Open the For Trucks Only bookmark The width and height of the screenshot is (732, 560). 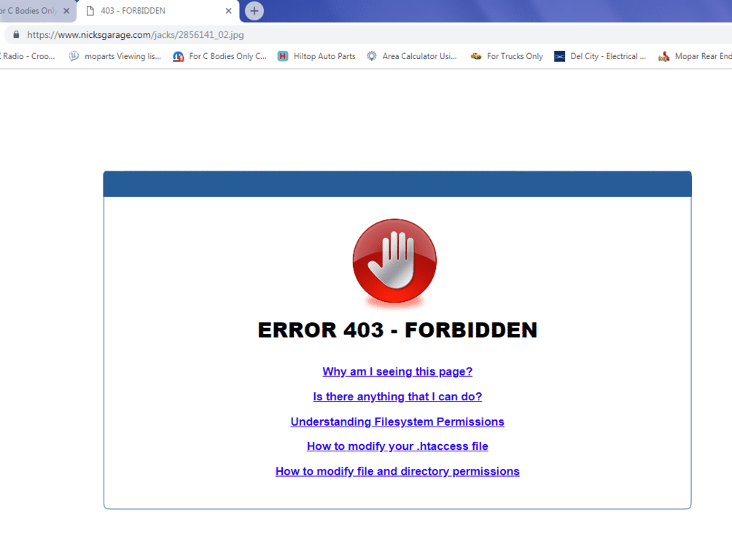tap(507, 56)
